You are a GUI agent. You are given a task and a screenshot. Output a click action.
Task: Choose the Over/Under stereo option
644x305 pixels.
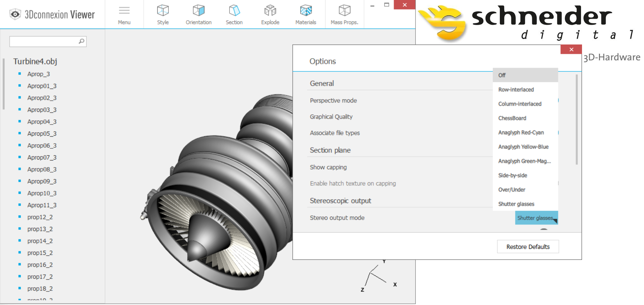(x=511, y=190)
